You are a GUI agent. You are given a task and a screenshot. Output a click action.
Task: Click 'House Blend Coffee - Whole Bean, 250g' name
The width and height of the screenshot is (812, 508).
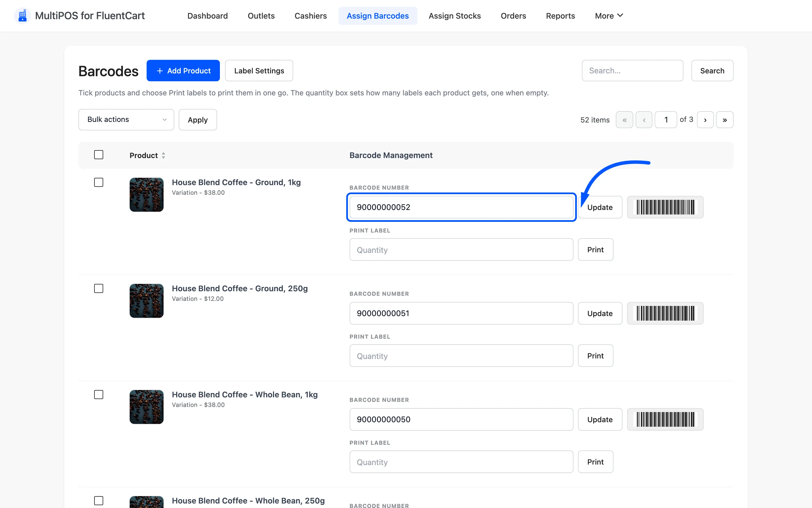click(x=248, y=501)
